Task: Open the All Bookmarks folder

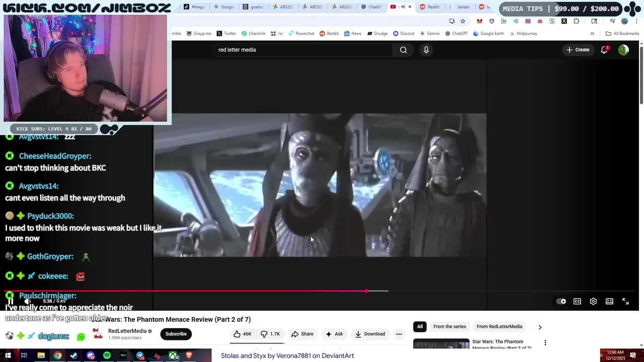Action: pos(622,34)
